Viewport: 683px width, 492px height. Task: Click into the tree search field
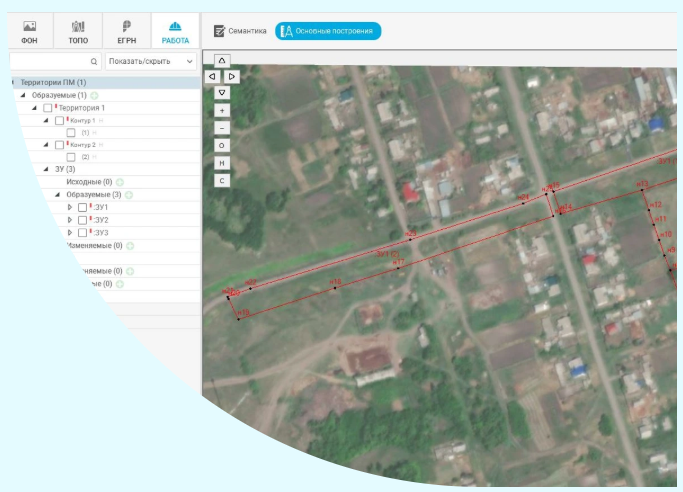[48, 61]
